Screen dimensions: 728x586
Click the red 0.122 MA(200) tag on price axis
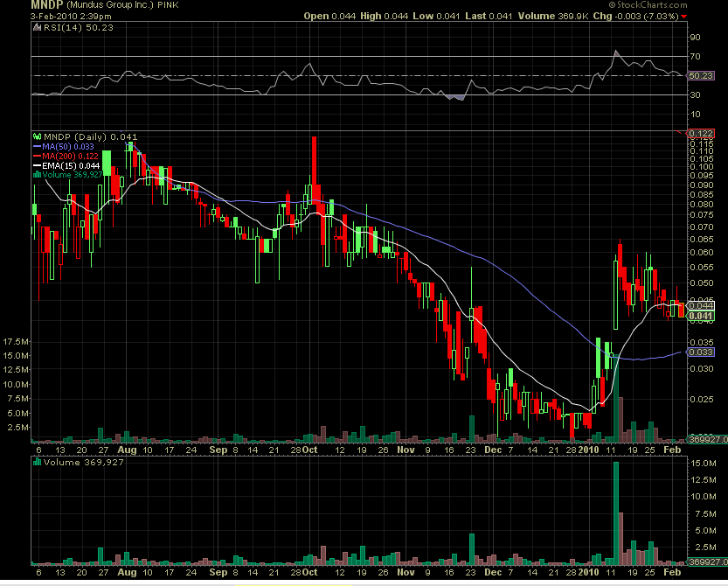[x=701, y=133]
